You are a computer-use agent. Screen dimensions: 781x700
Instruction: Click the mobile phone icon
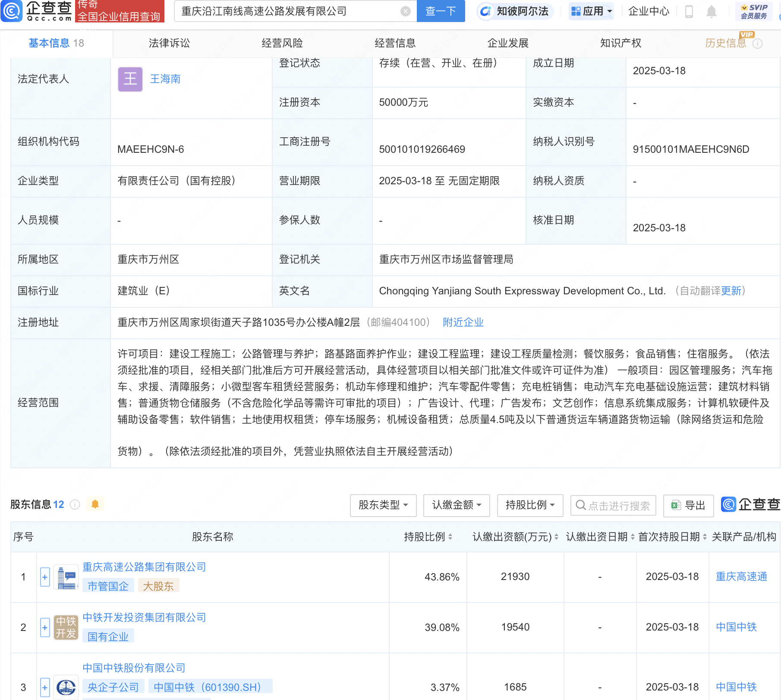tap(689, 12)
